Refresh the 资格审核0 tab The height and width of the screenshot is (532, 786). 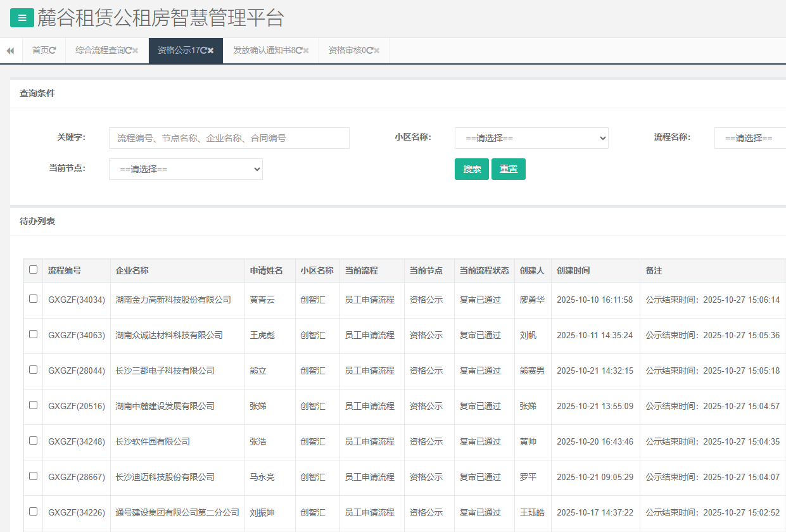pos(369,51)
